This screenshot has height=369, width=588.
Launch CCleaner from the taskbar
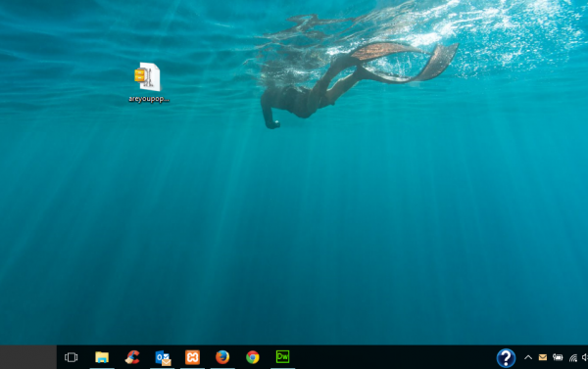[132, 357]
